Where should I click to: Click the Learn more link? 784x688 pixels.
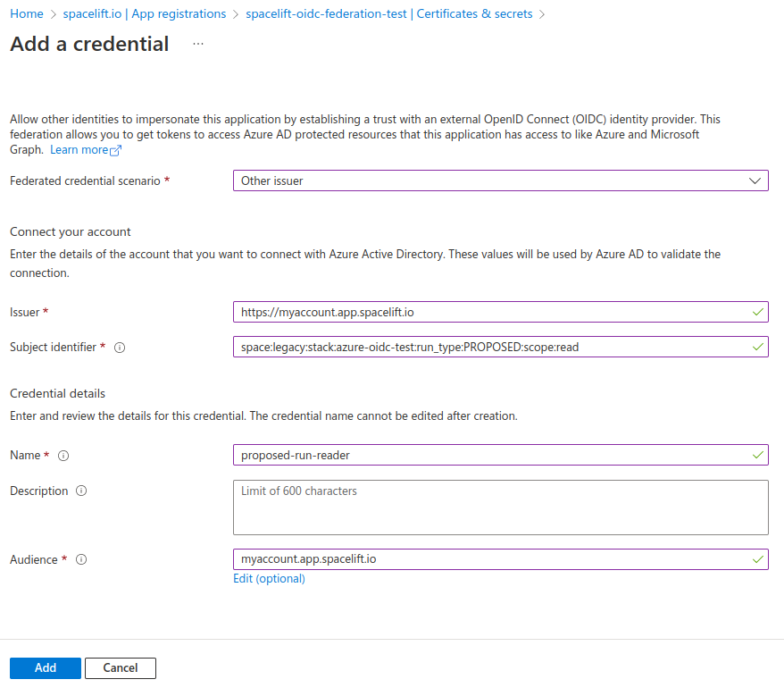[79, 150]
